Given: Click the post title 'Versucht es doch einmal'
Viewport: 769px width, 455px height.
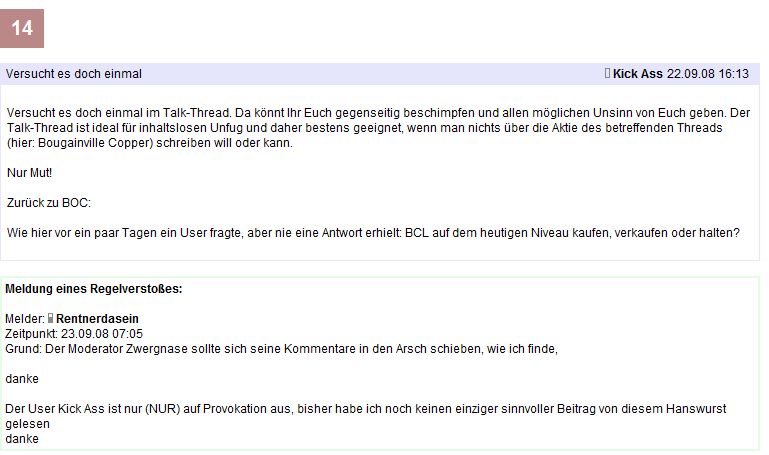Looking at the screenshot, I should [74, 74].
